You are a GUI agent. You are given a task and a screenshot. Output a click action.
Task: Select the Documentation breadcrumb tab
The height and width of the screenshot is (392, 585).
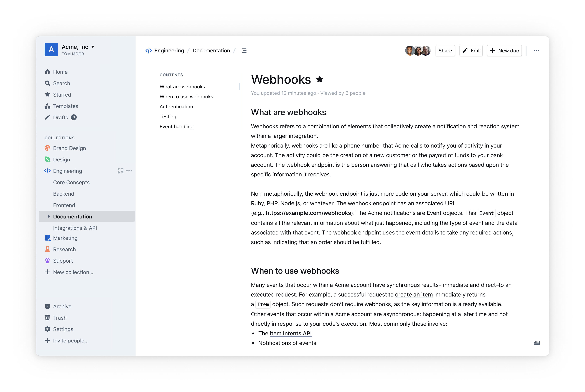212,50
